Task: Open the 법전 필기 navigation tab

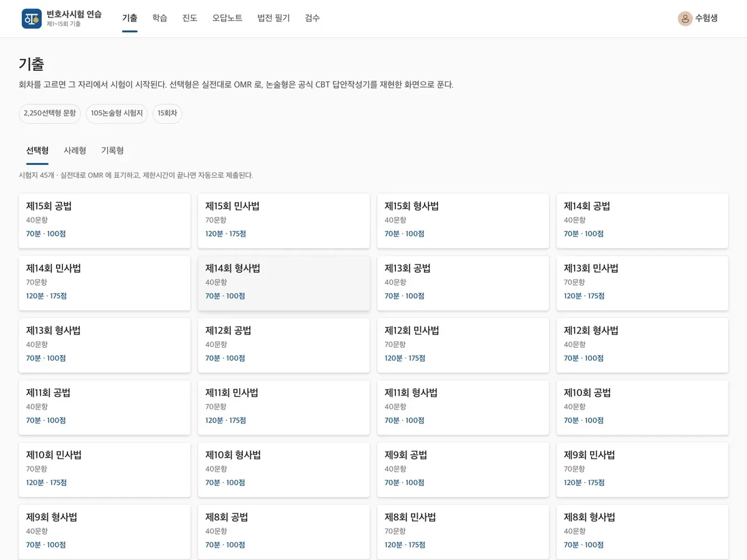Action: click(x=274, y=19)
